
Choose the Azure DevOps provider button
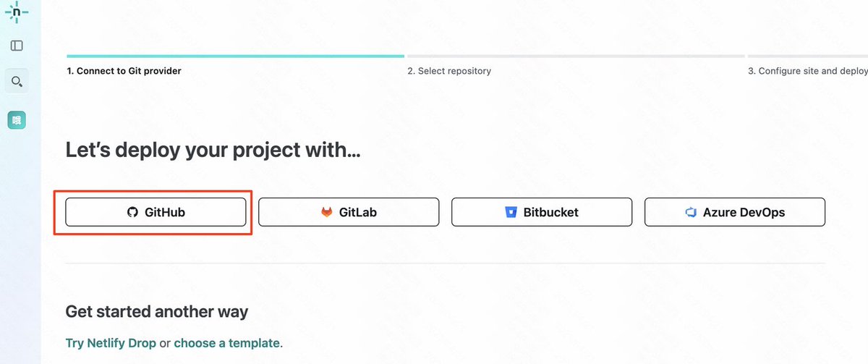(x=734, y=213)
